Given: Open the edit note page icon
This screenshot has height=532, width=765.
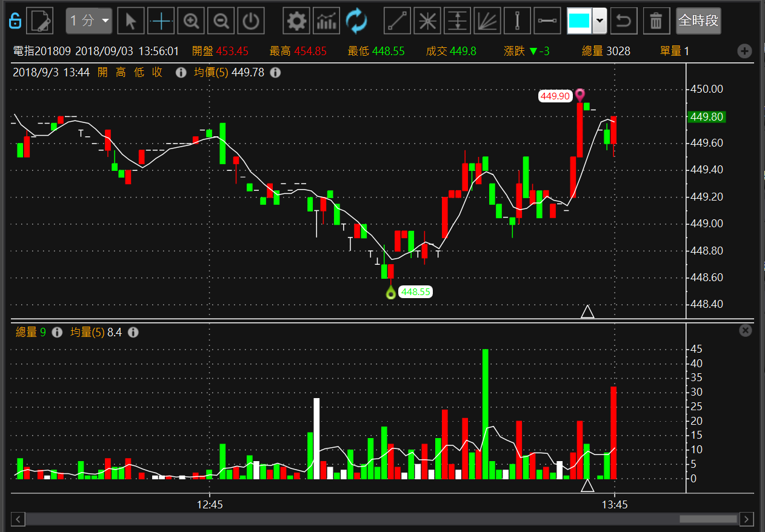Looking at the screenshot, I should point(41,21).
